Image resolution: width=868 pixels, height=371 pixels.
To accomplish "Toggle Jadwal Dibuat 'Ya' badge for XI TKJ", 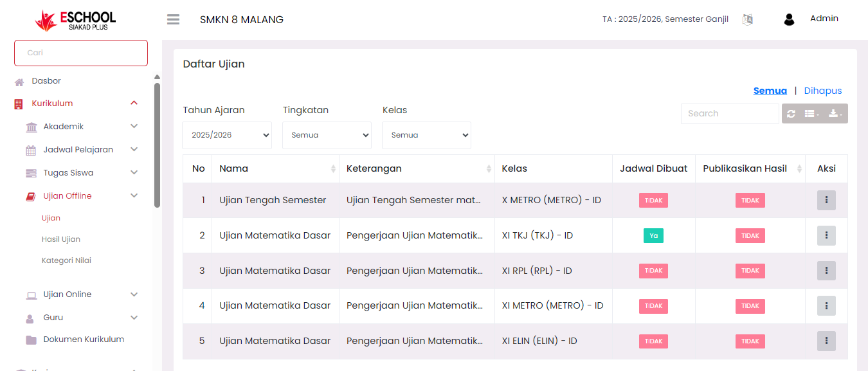I will [653, 236].
